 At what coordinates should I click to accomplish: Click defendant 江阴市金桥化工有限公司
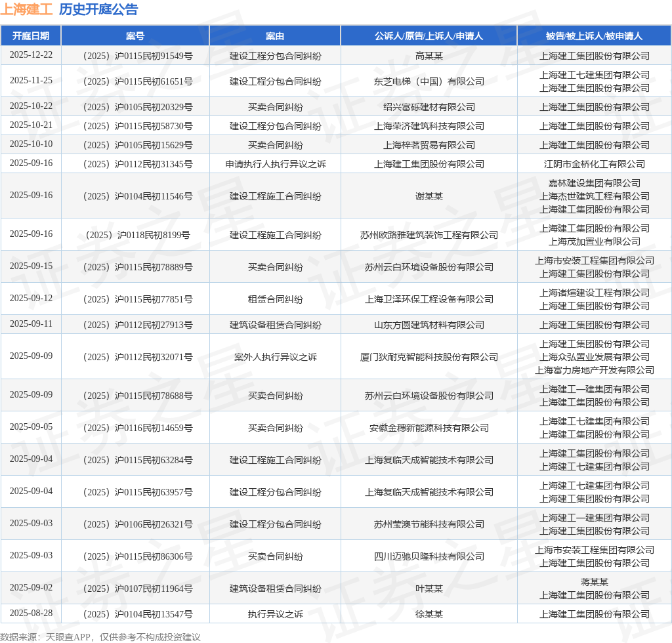click(594, 164)
